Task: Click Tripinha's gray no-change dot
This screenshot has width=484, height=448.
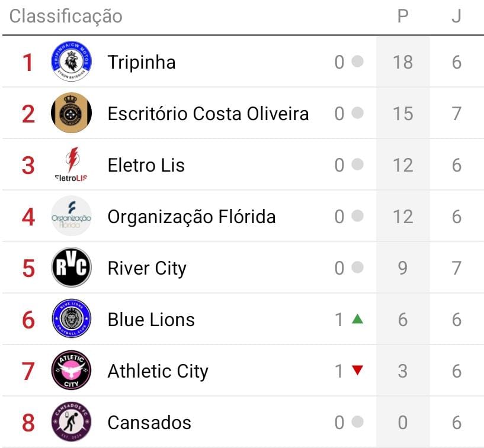Action: pos(357,62)
